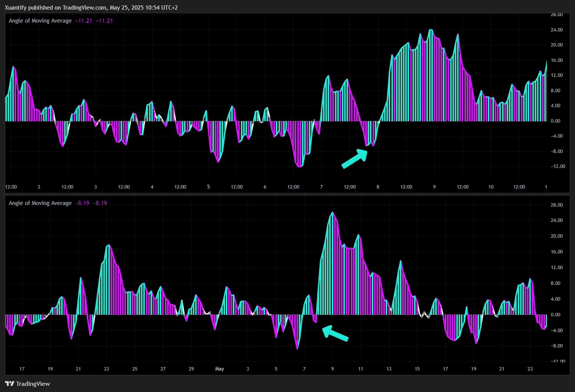The width and height of the screenshot is (575, 392).
Task: Click date label 8 on top time axis
Action: pos(378,187)
